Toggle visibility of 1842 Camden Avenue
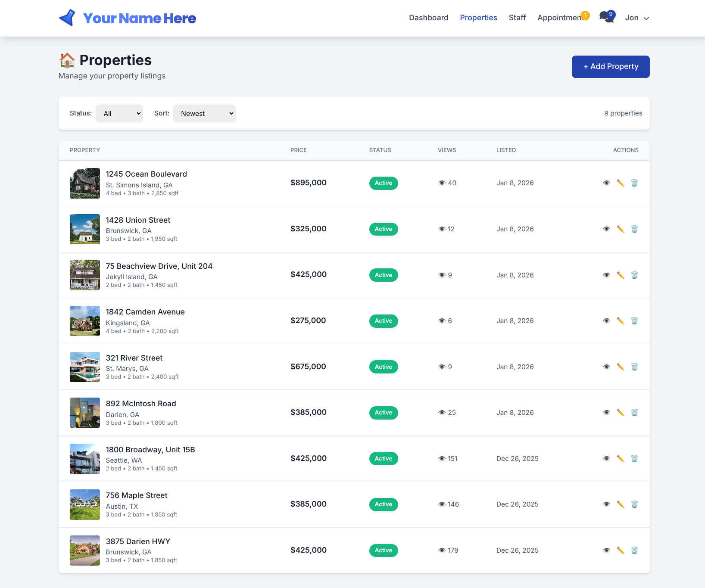Screen dimensions: 705x588 pyautogui.click(x=607, y=320)
